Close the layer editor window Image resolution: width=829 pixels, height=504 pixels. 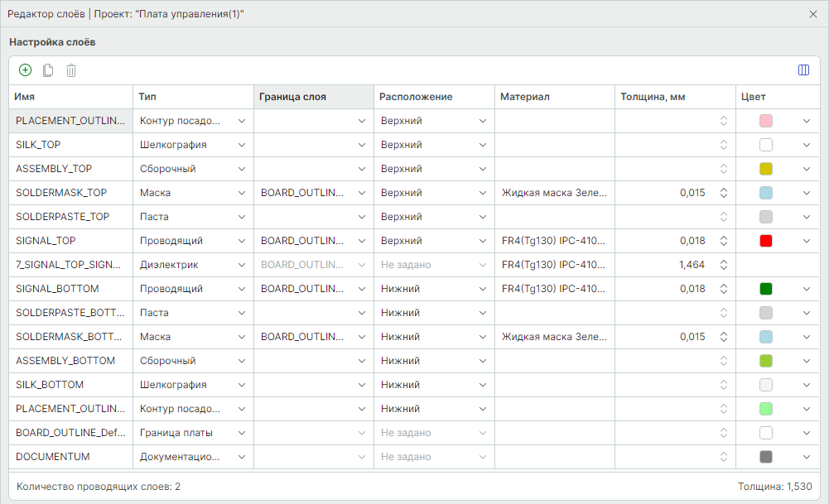813,14
